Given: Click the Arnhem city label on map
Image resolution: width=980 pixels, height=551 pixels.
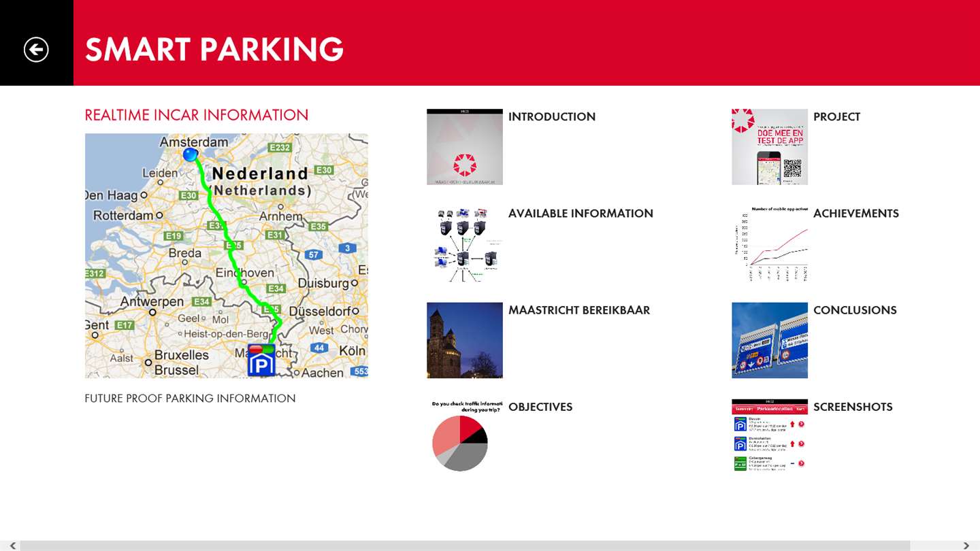Looking at the screenshot, I should pos(280,217).
